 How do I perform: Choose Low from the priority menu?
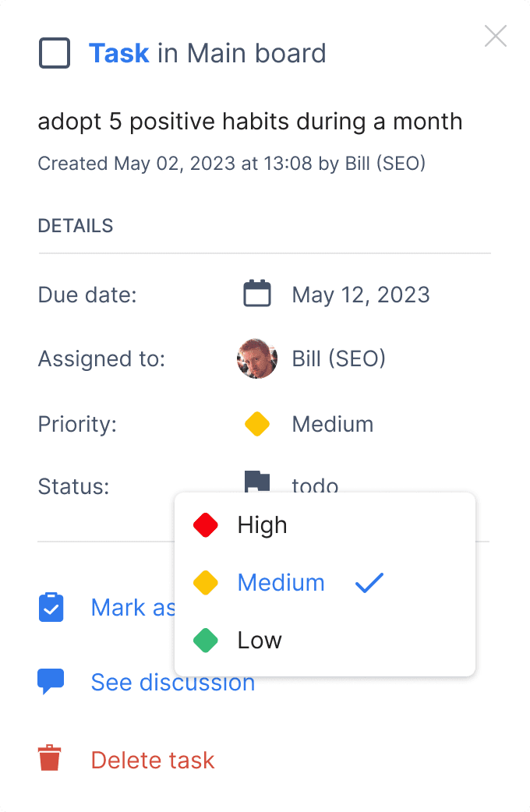point(259,640)
